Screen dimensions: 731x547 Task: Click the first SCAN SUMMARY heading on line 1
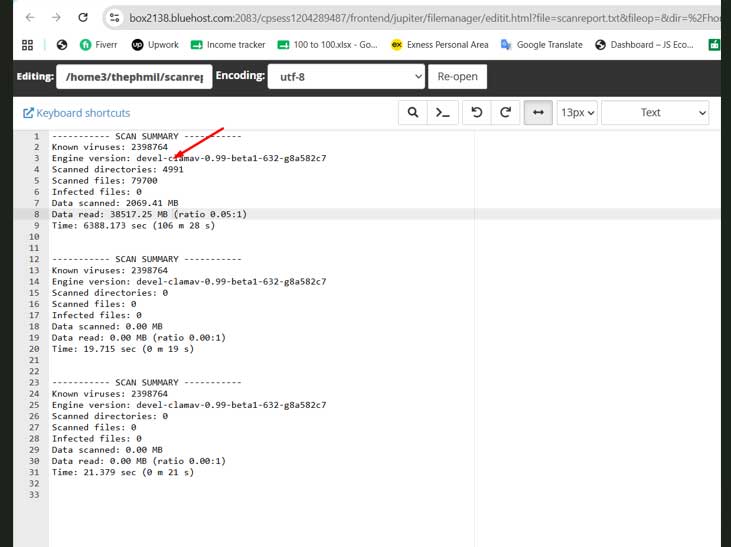[147, 136]
